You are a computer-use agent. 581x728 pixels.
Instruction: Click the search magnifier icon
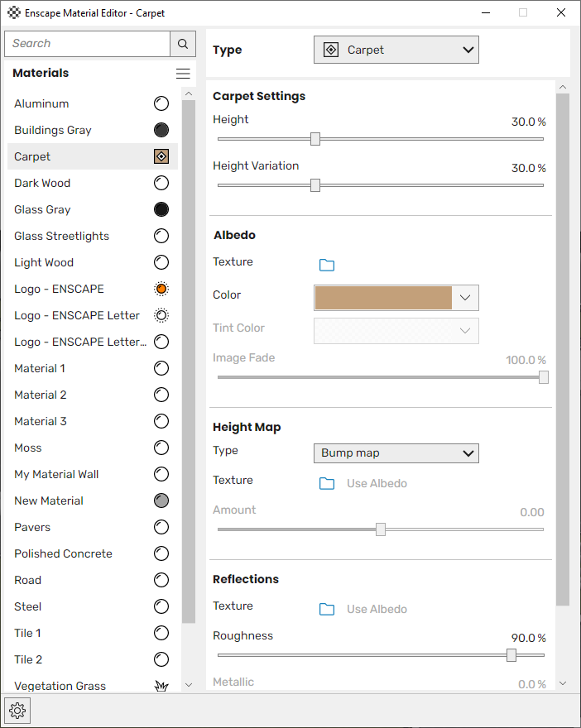[183, 44]
